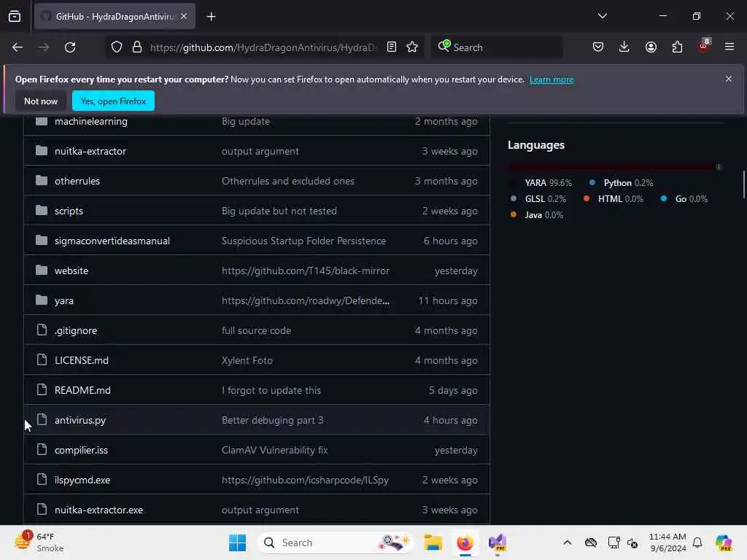Screen dimensions: 747x560
Task: Open the yara folder
Action: [64, 301]
